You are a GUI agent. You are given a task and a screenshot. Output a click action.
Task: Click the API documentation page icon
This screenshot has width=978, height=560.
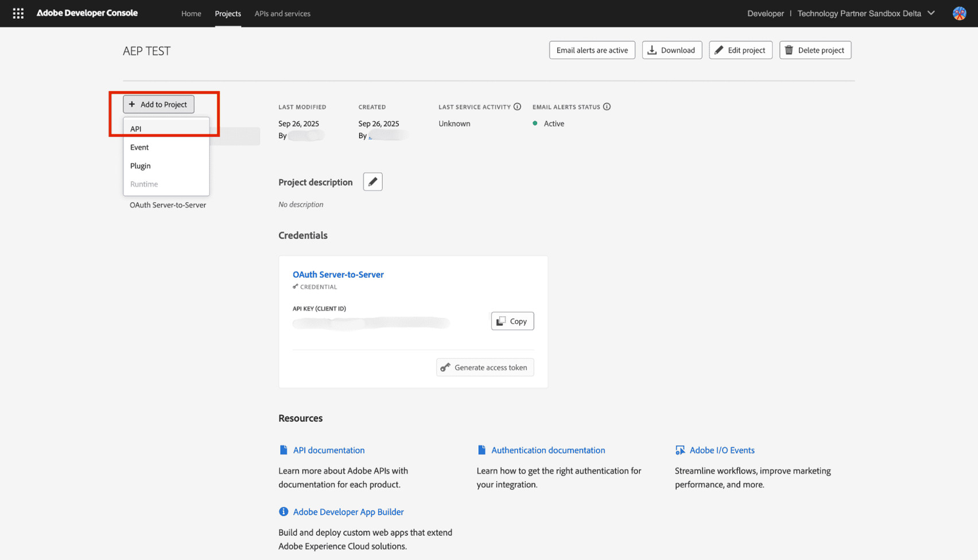coord(284,450)
